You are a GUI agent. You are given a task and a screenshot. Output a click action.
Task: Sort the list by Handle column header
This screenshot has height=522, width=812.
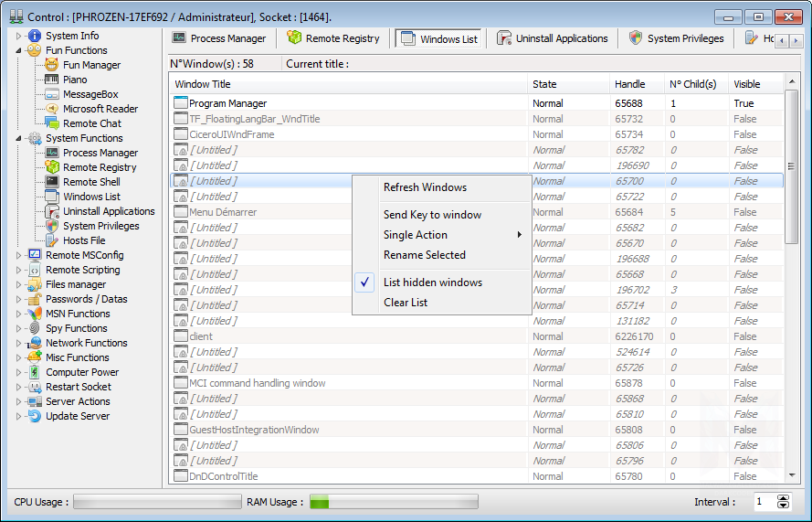(x=630, y=84)
